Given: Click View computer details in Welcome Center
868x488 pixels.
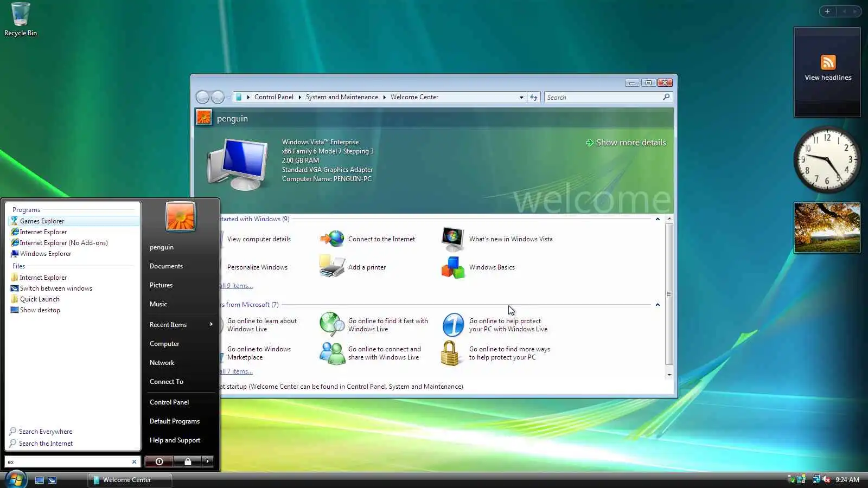Looking at the screenshot, I should 259,239.
